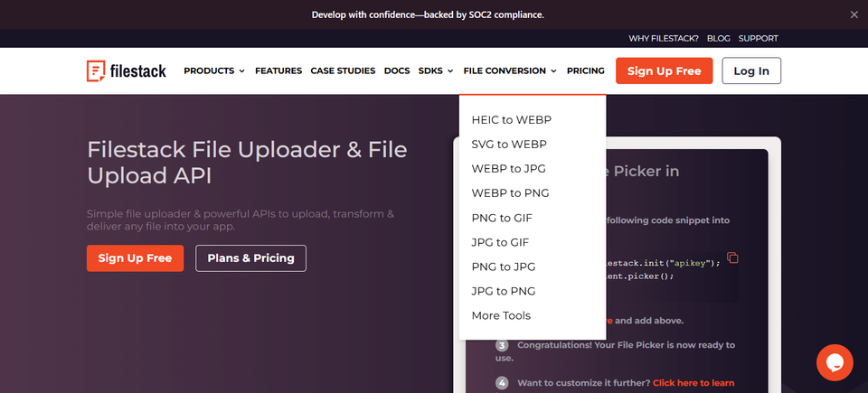The image size is (868, 393).
Task: Copy the code snippet with copy icon
Action: [732, 258]
